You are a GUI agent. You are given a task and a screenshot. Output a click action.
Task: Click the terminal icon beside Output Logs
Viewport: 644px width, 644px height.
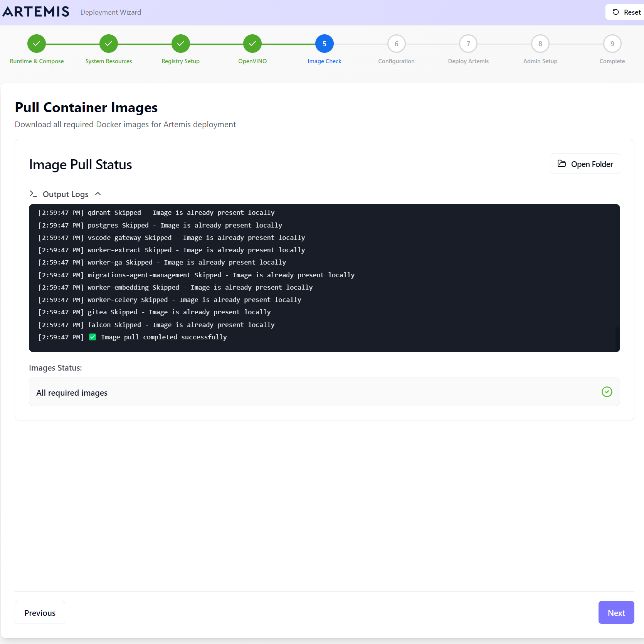pyautogui.click(x=34, y=194)
